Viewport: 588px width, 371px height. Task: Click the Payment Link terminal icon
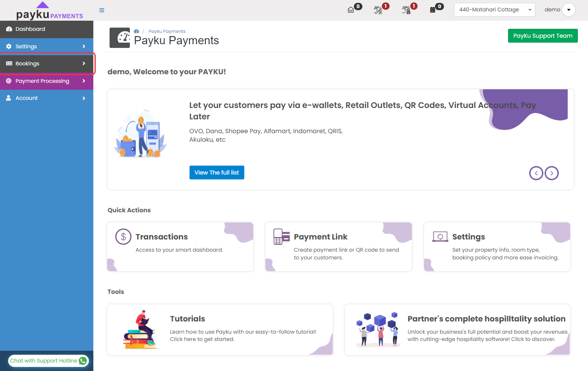pyautogui.click(x=282, y=237)
